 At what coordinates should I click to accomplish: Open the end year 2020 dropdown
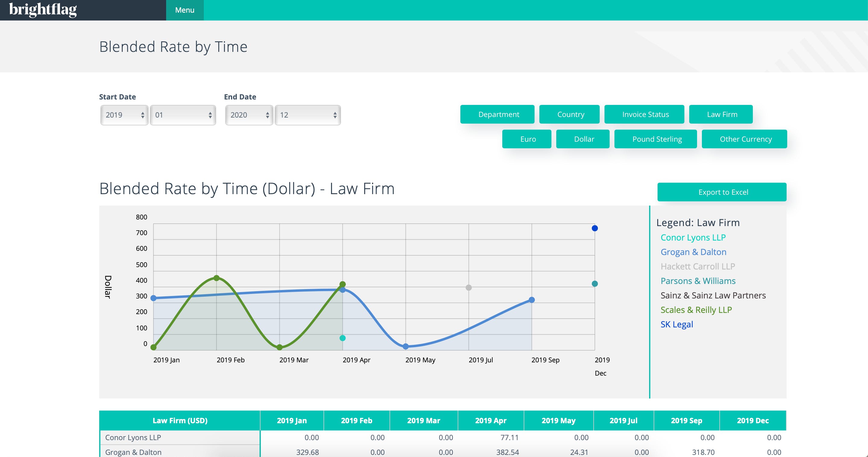(249, 115)
